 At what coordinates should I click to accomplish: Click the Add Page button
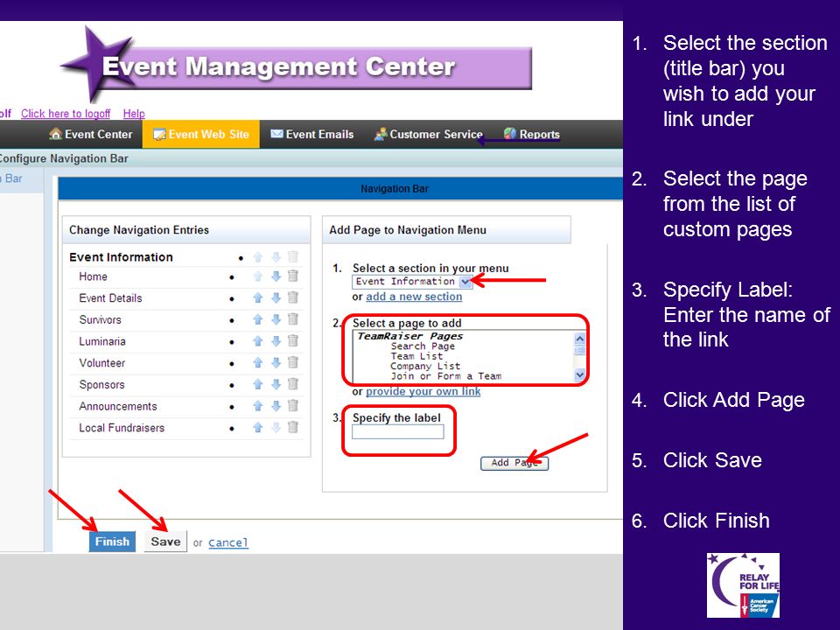coord(514,463)
